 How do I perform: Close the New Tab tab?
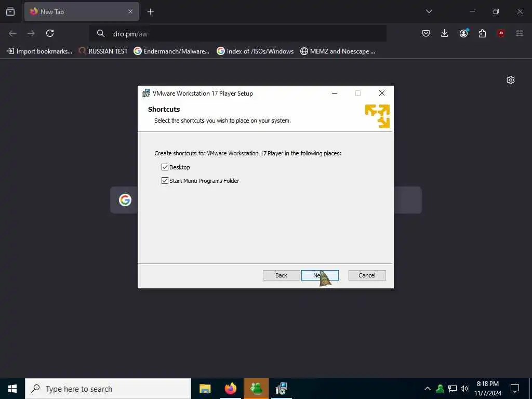point(130,11)
